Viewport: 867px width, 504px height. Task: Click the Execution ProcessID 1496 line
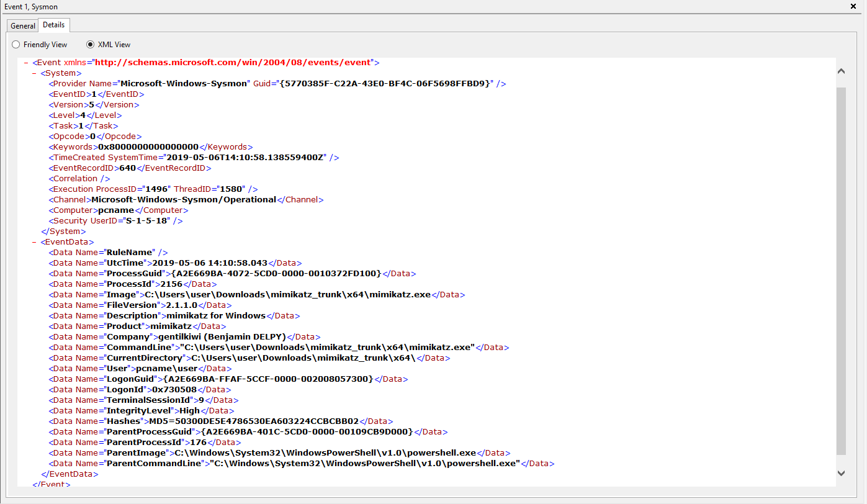point(153,189)
